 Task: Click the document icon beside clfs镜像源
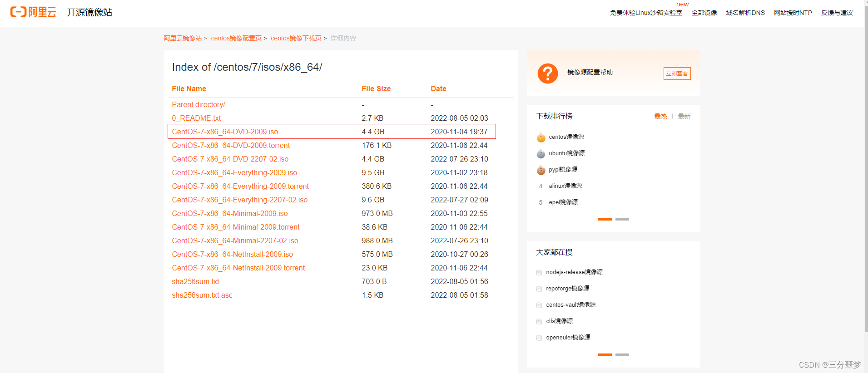click(539, 321)
